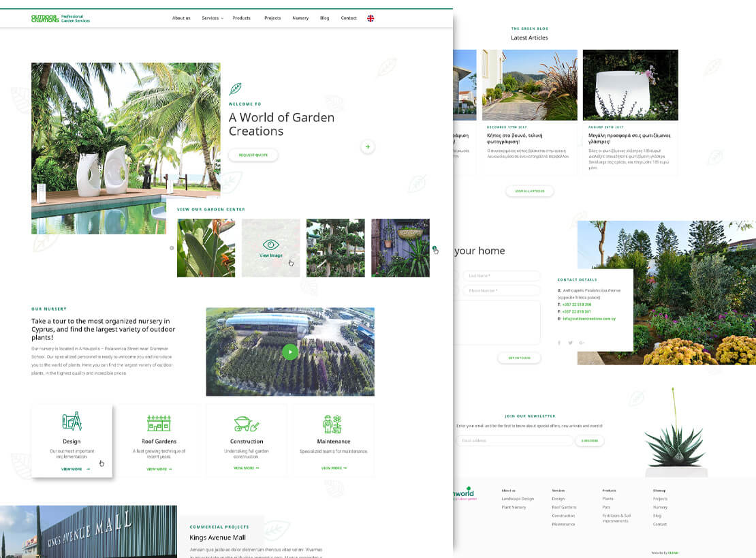Screen dimensions: 756x558
Task: Open Plant Nursery footer link
Action: (514, 508)
